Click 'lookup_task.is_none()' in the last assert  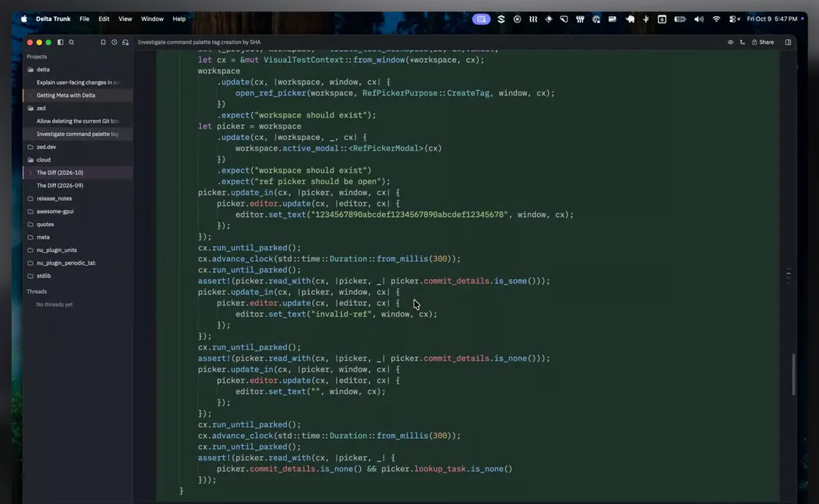click(x=463, y=469)
